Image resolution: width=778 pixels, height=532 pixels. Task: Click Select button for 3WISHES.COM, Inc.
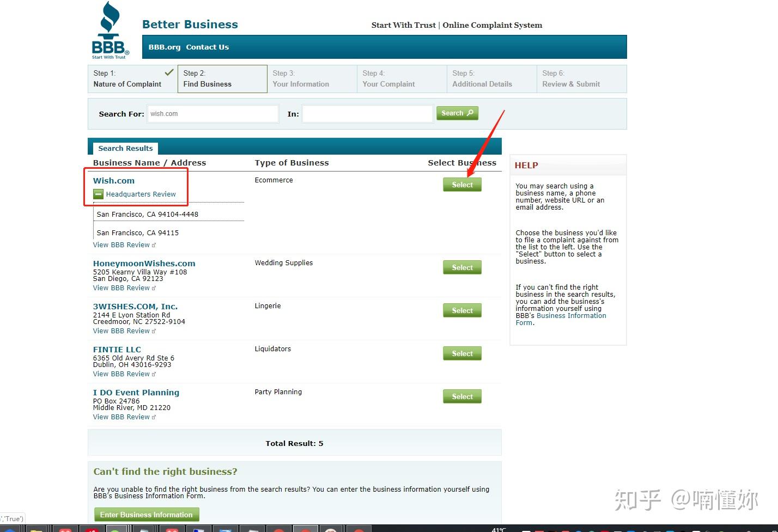pyautogui.click(x=462, y=311)
